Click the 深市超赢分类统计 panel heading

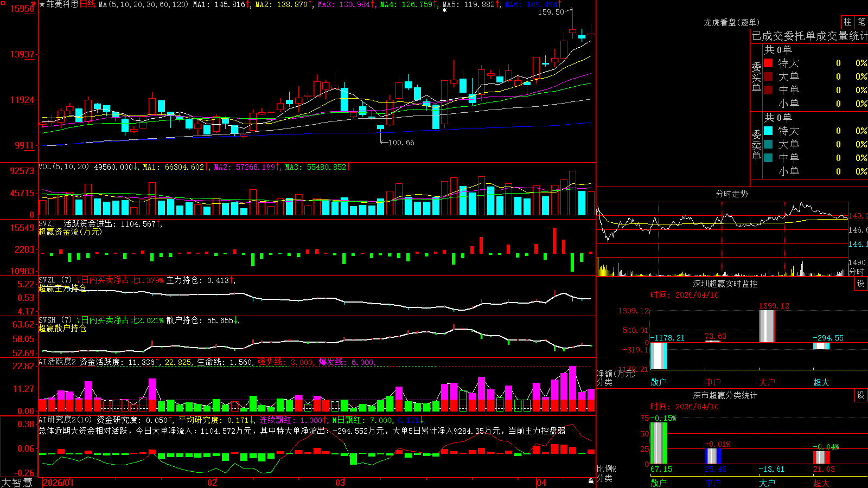point(725,395)
